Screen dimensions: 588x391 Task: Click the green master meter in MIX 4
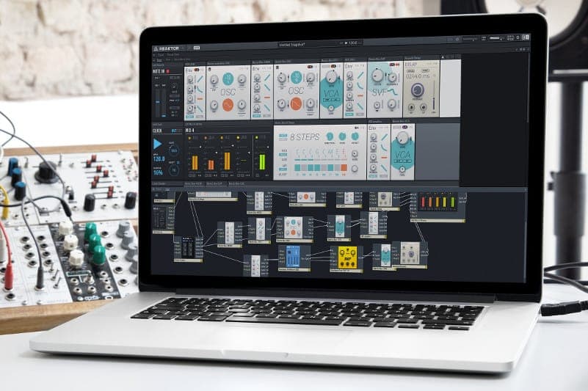pyautogui.click(x=262, y=162)
